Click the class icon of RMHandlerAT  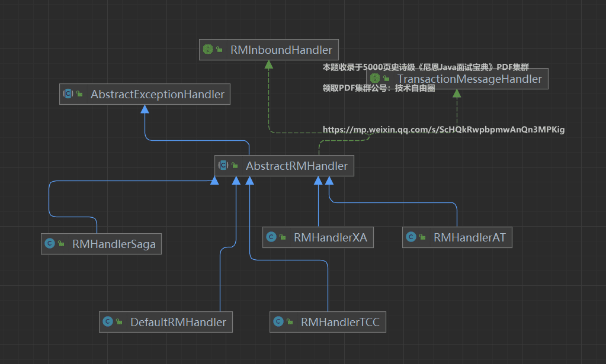tap(411, 237)
